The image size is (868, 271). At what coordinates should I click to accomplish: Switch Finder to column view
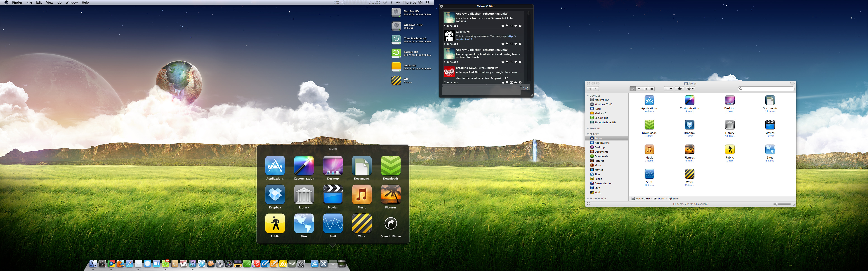[645, 89]
